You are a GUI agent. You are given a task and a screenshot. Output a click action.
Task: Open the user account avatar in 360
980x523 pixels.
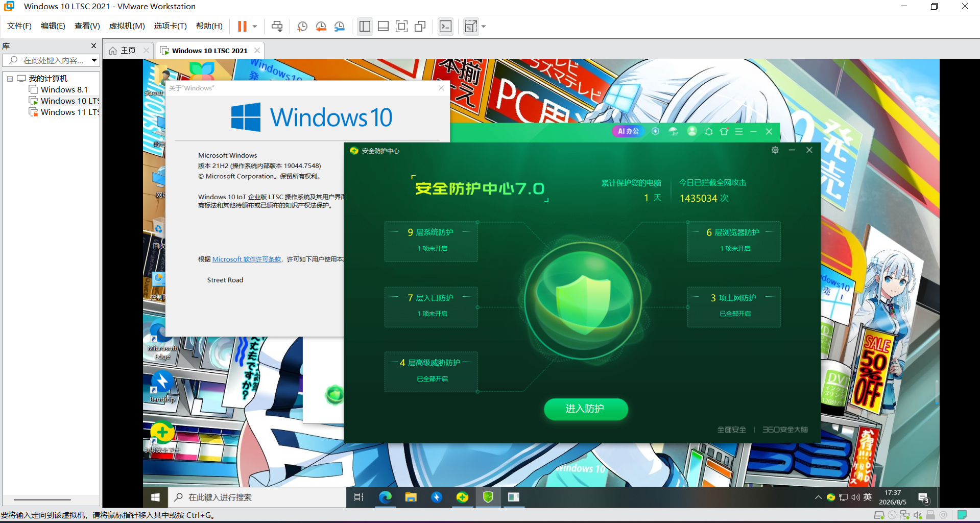(x=692, y=131)
